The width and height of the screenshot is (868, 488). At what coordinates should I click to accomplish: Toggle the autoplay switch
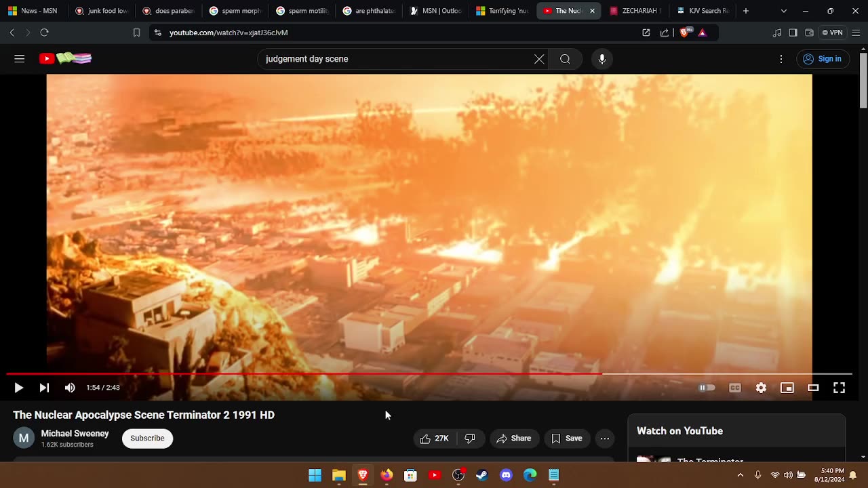click(x=707, y=388)
